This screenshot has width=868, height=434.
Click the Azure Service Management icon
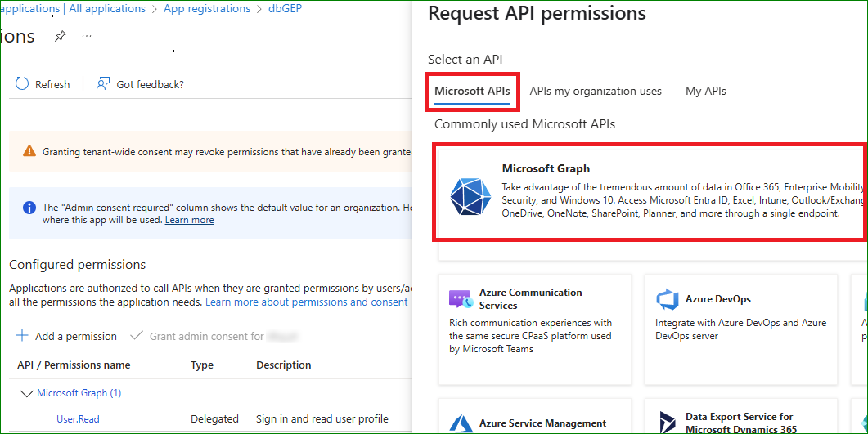pos(461,423)
